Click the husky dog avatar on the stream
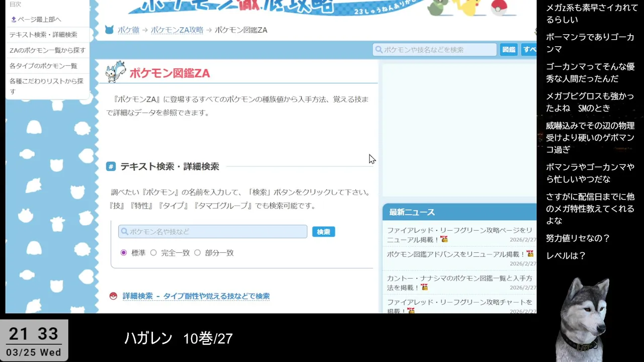The width and height of the screenshot is (644, 362). [x=584, y=319]
